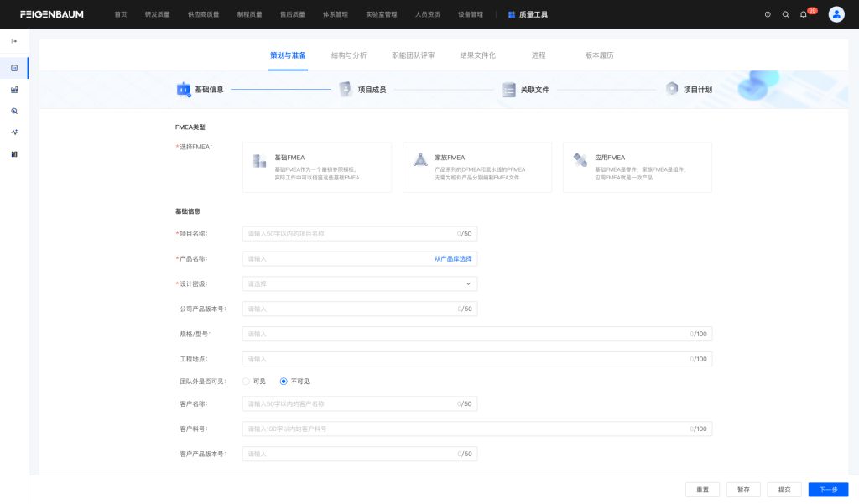Click the 质量工具 grid icon
The width and height of the screenshot is (859, 504).
(511, 15)
